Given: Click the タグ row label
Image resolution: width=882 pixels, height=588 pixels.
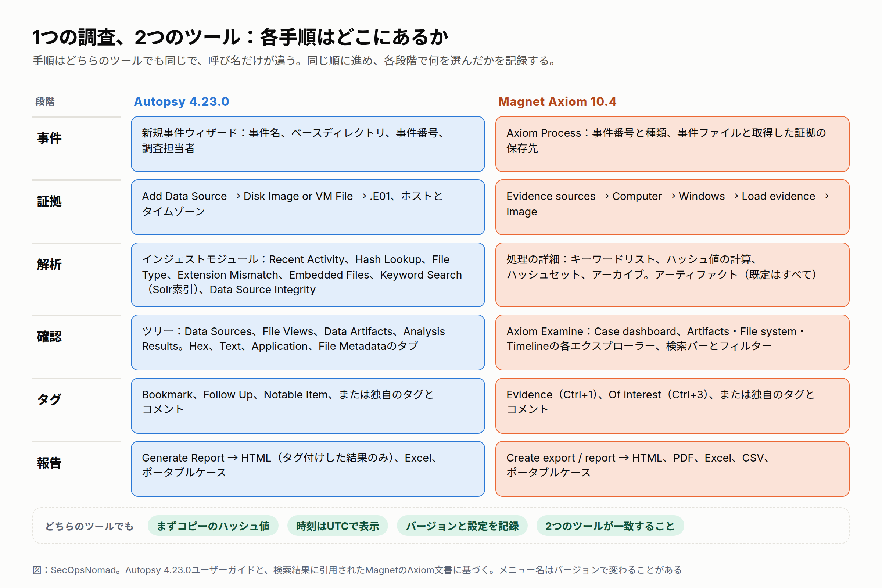Looking at the screenshot, I should tap(49, 399).
